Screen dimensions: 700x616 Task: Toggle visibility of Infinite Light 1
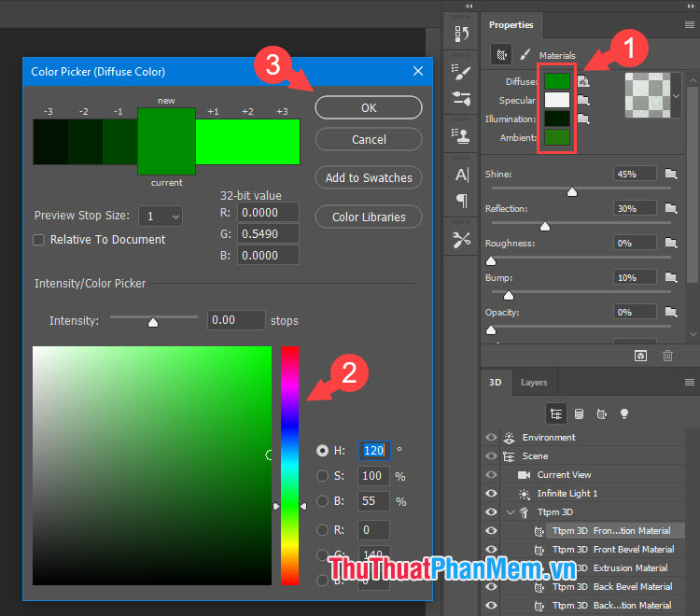tap(491, 493)
